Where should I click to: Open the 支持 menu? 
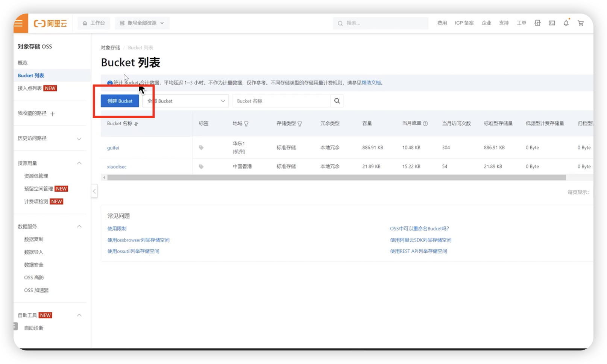[x=504, y=23]
